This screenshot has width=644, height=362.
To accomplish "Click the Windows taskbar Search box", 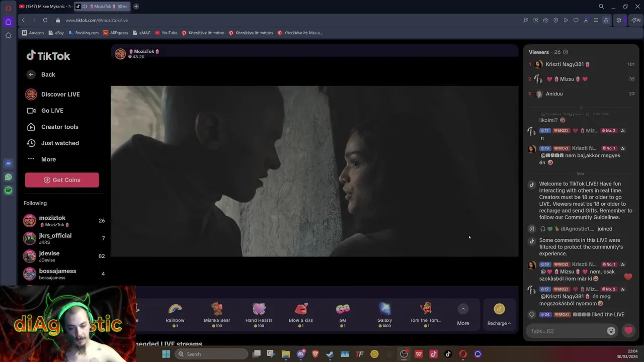I will [210, 354].
